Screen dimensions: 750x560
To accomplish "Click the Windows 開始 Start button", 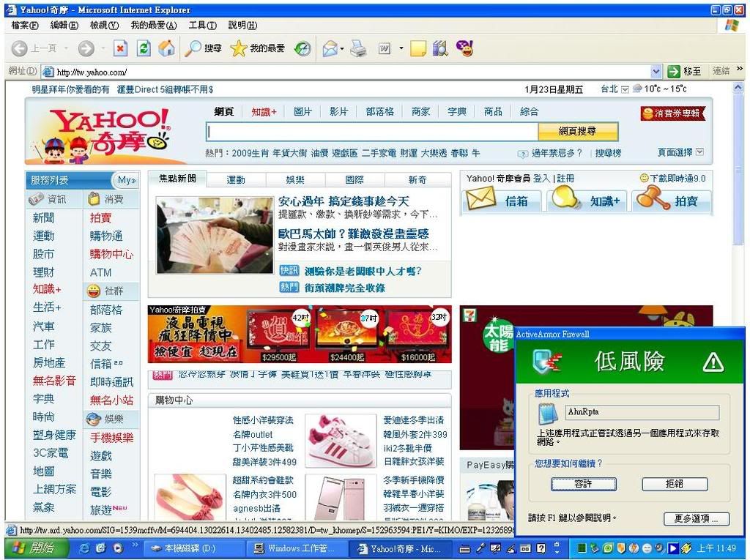I will [x=36, y=548].
